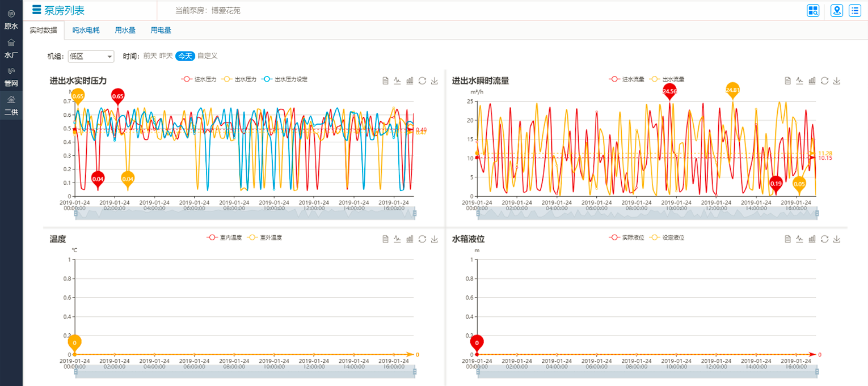
Task: Toggle the 进水压力 legend series
Action: tap(199, 80)
